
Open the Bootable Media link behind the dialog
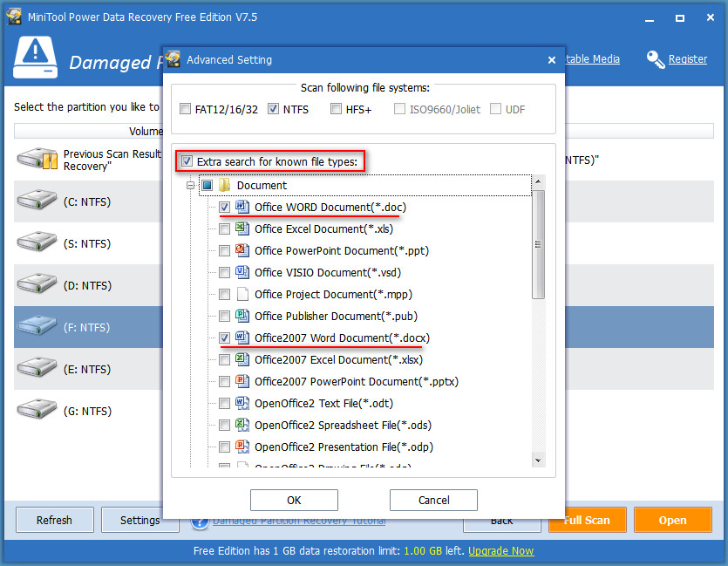coord(593,59)
